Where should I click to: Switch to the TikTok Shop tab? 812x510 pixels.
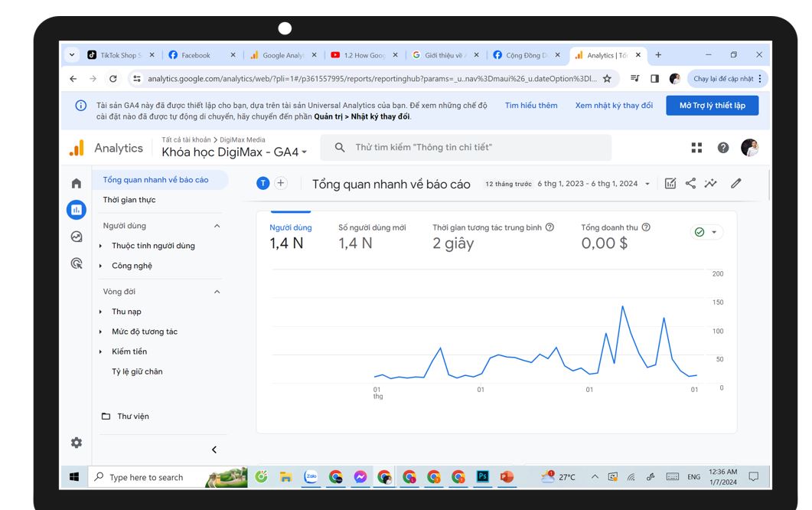click(x=120, y=55)
